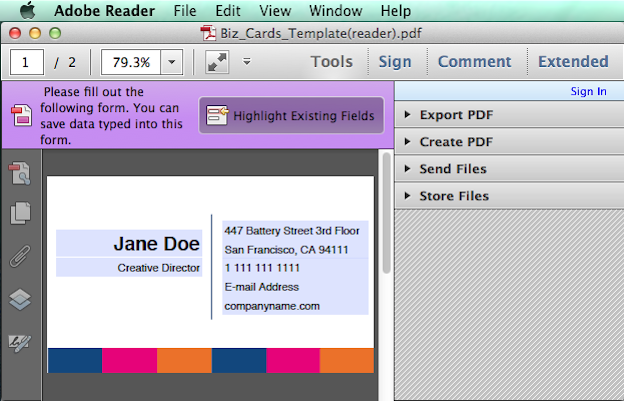Viewport: 624px width, 401px height.
Task: Click the document pages icon in sidebar
Action: coord(21,213)
